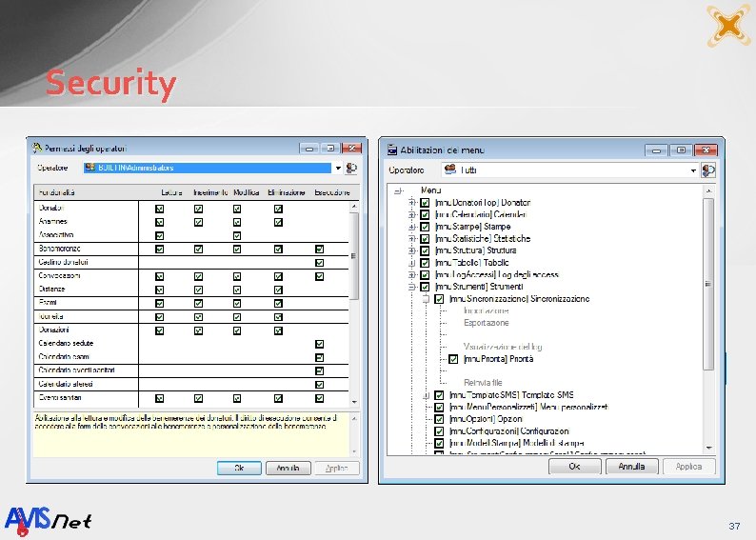The width and height of the screenshot is (756, 540).
Task: Click the AVISNet logo
Action: (x=48, y=521)
